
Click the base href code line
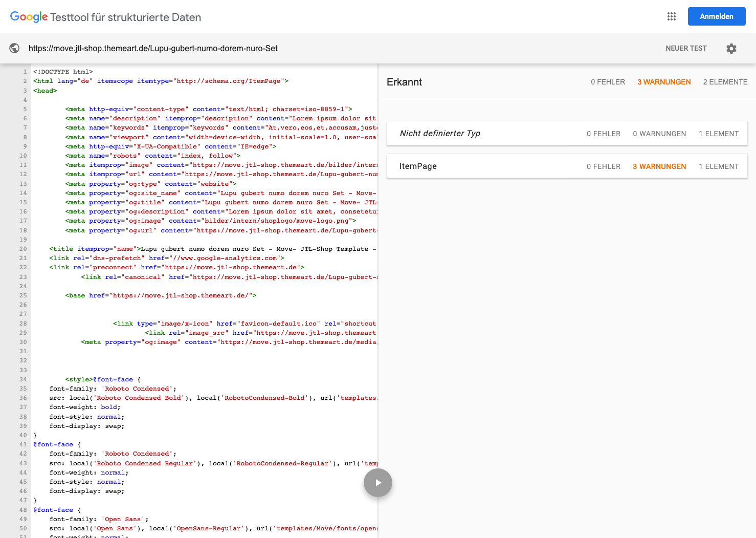[x=161, y=295]
